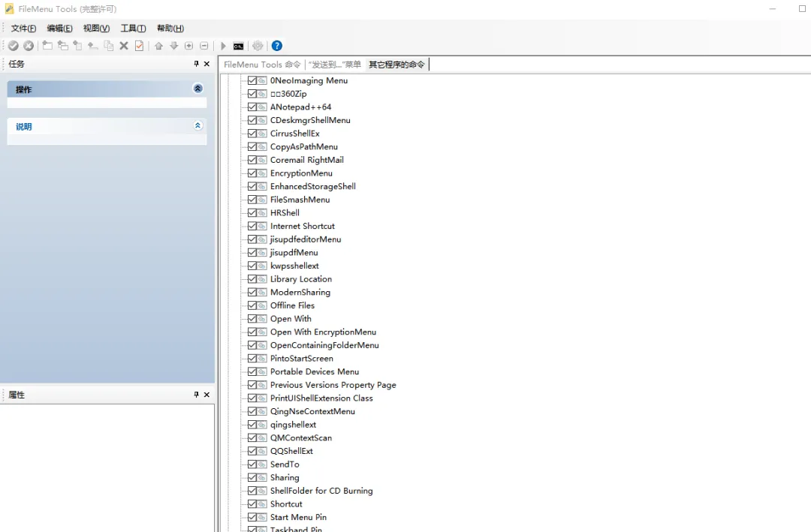
Task: Close the 属性 panel with its X
Action: pos(207,394)
